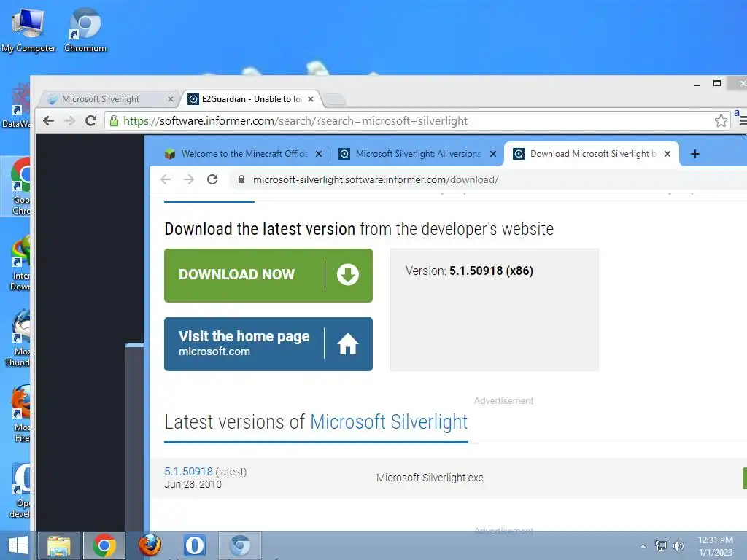Image resolution: width=747 pixels, height=560 pixels.
Task: Launch Firefox from the taskbar
Action: (x=150, y=545)
